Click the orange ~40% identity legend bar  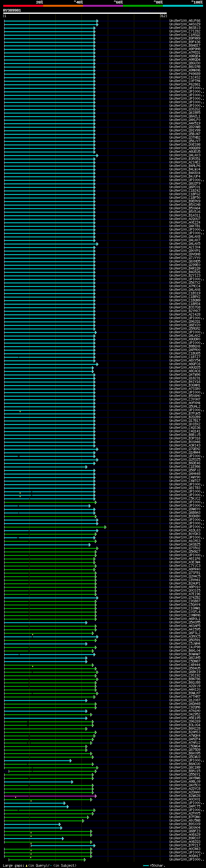pyautogui.click(x=63, y=6)
